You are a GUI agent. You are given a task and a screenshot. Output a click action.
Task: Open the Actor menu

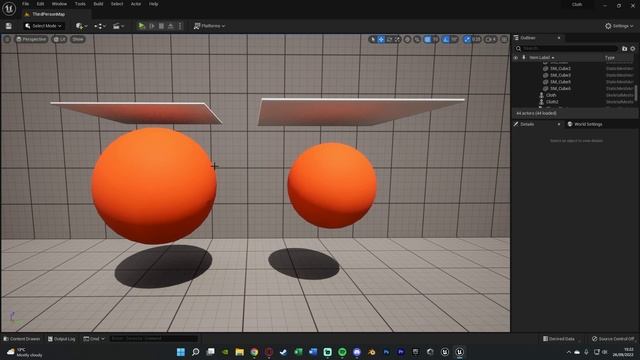click(x=136, y=4)
